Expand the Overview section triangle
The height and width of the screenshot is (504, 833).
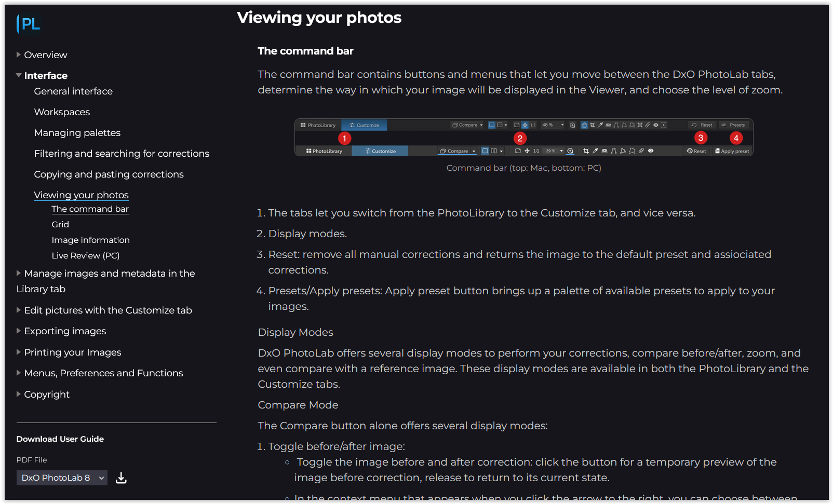19,55
